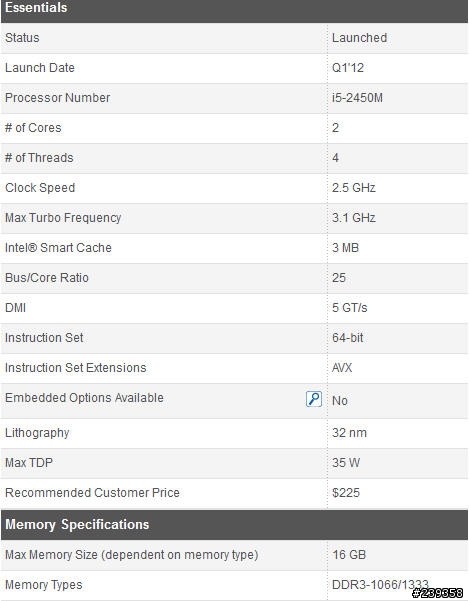Select the AVX extensions value
Image resolution: width=469 pixels, height=601 pixels.
[342, 368]
